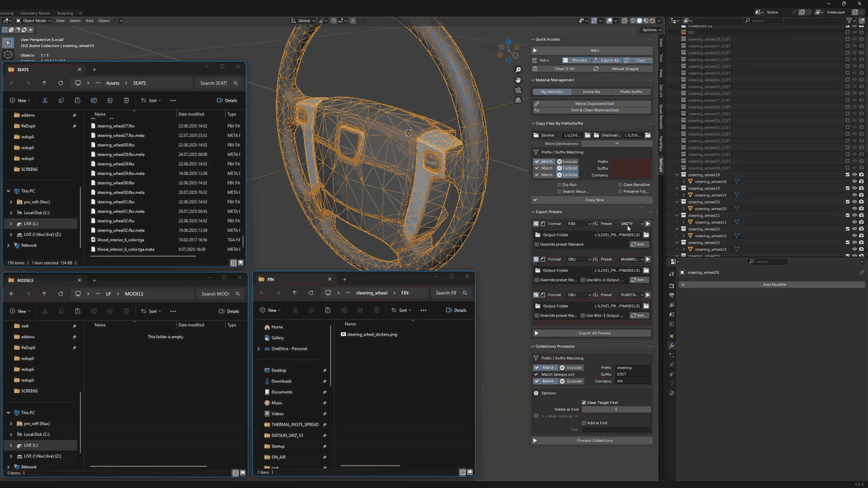Click the Reload Images refresh icon
The height and width of the screenshot is (488, 868).
tap(595, 68)
